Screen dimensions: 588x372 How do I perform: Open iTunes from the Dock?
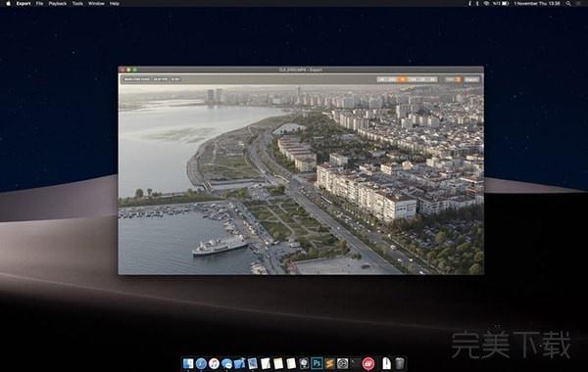(x=214, y=363)
